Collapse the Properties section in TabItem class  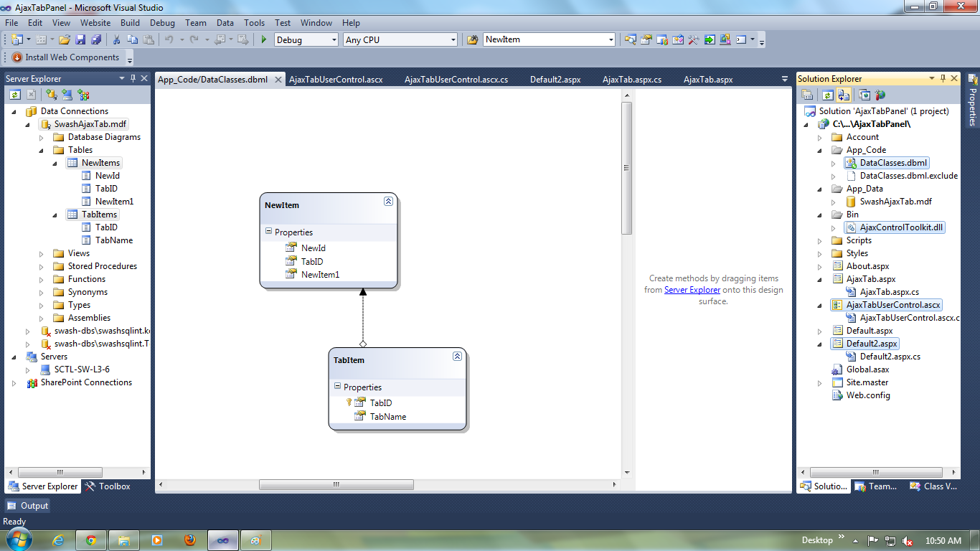click(337, 387)
